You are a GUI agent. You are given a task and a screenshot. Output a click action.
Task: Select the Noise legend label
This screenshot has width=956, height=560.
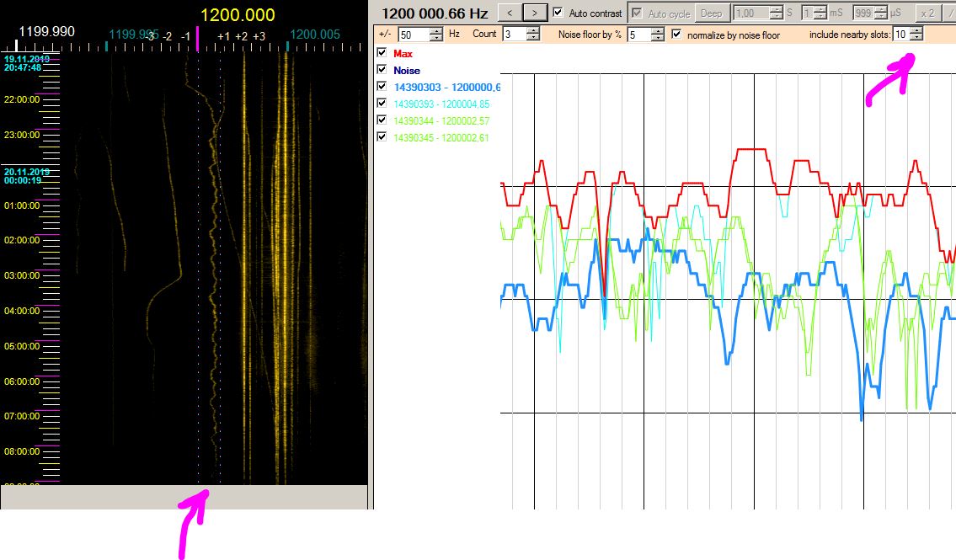coord(407,71)
